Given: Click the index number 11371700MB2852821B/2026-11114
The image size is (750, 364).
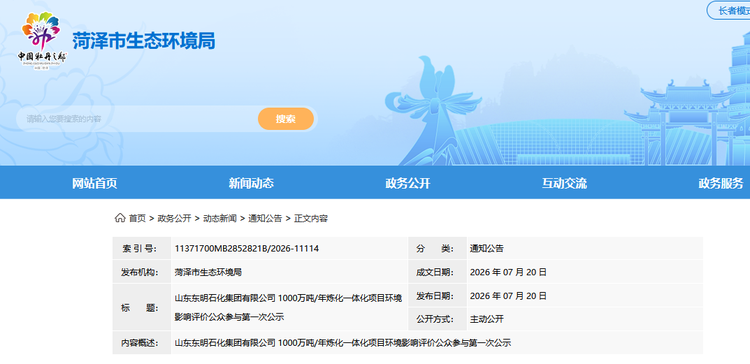Looking at the screenshot, I should [x=247, y=249].
